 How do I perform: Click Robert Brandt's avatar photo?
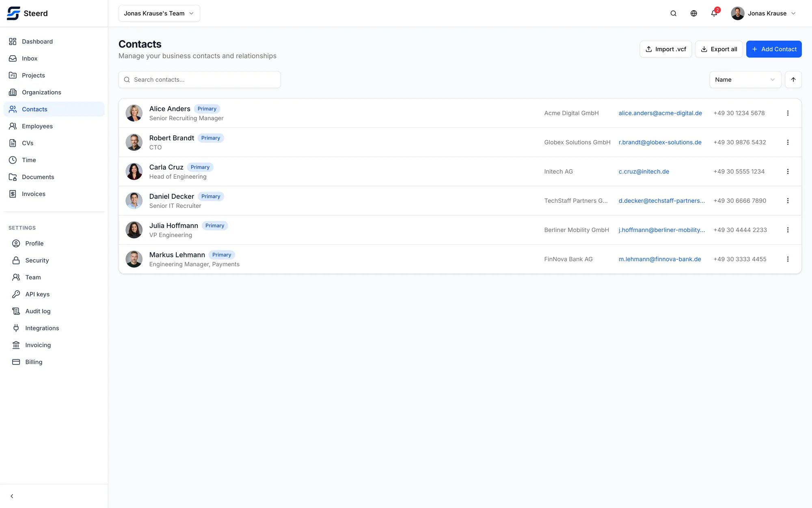coord(134,142)
